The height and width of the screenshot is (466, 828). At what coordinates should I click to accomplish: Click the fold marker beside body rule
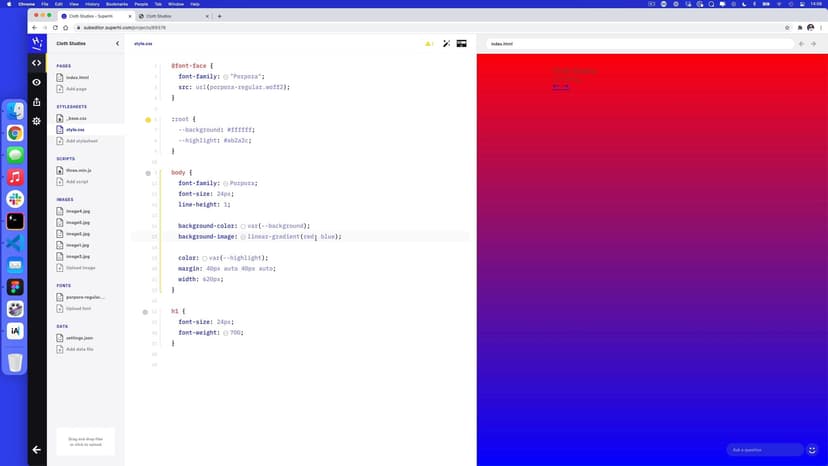(x=146, y=173)
